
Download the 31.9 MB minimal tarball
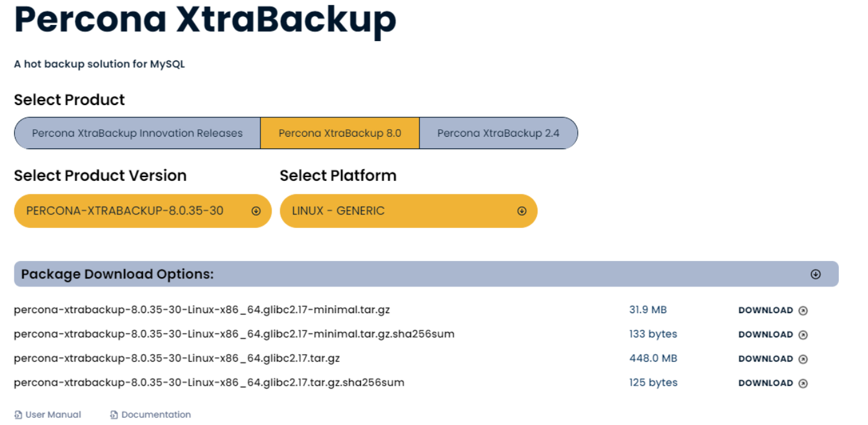(765, 311)
